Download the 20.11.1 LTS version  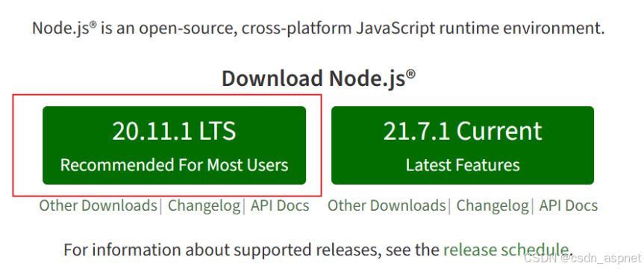coord(174,145)
